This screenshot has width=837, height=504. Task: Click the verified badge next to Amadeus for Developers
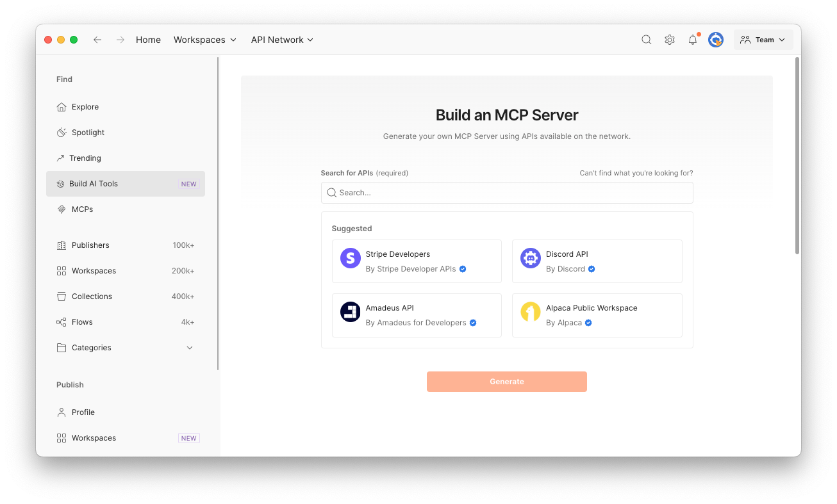[473, 323]
